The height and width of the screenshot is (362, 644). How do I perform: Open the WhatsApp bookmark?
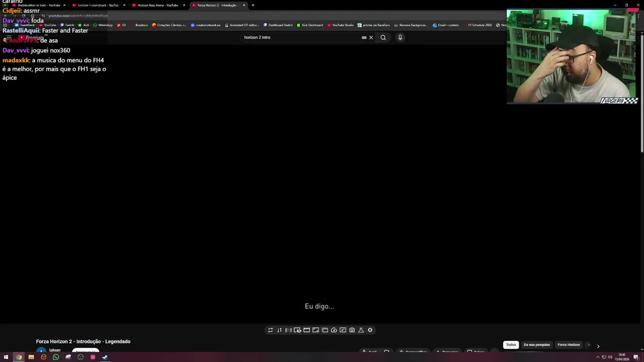(x=103, y=25)
